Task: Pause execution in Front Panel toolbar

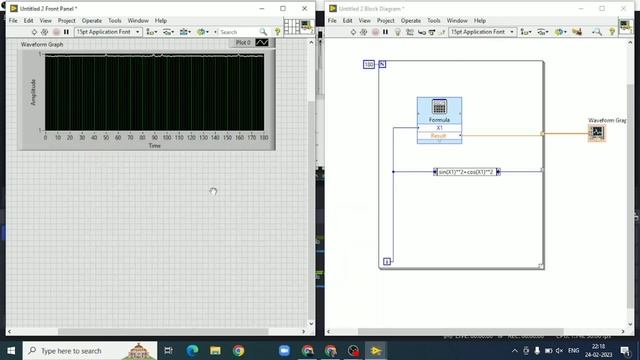Action: pyautogui.click(x=66, y=32)
